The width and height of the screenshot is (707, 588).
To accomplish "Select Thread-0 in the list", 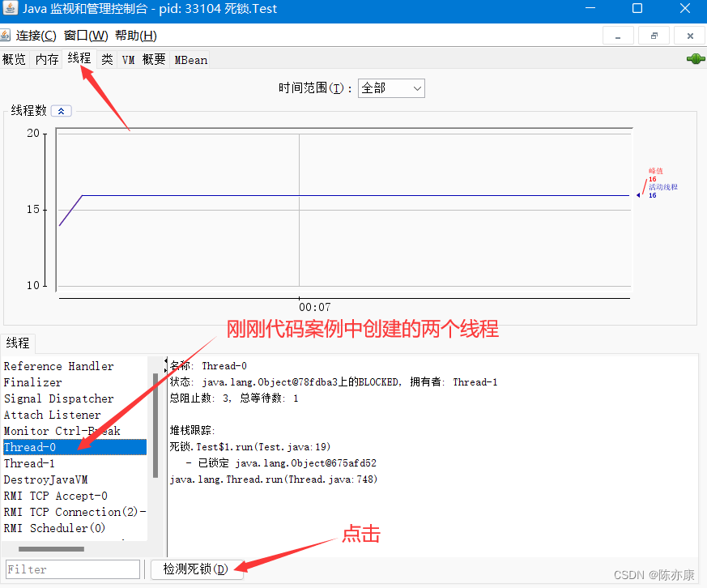I will (x=75, y=447).
